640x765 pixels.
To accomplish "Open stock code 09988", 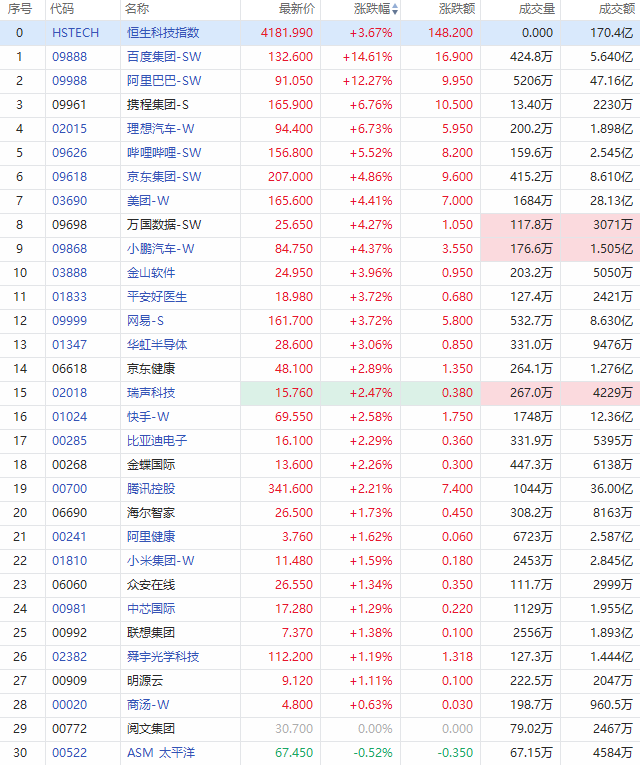I will 70,81.
